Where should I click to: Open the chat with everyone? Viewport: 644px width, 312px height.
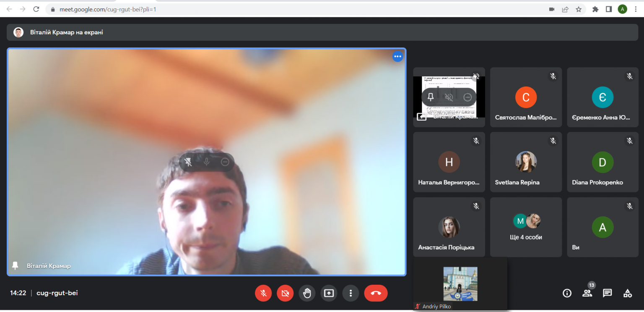click(607, 293)
